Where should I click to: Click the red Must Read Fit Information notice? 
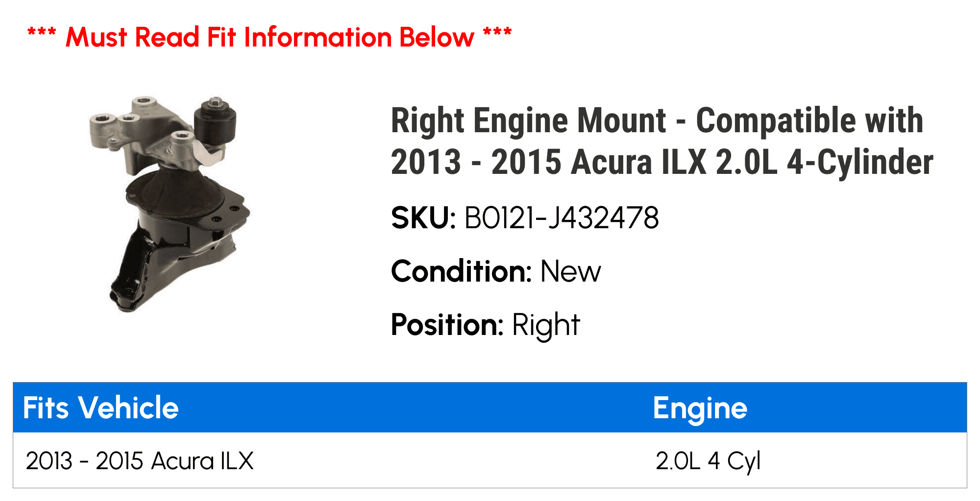(269, 37)
